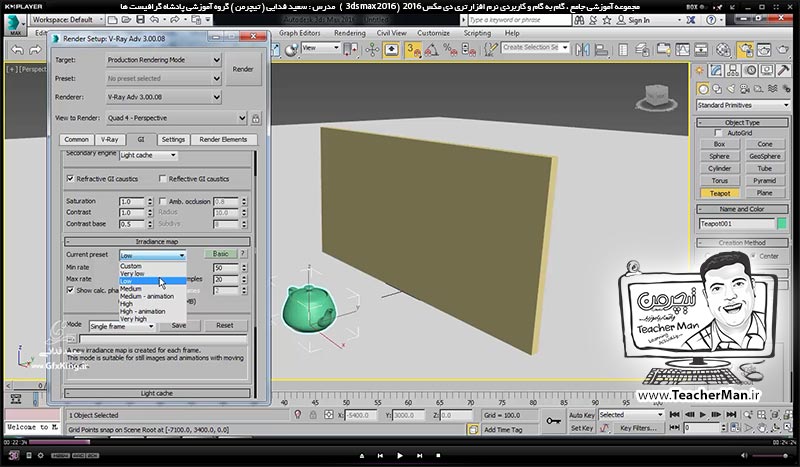Switch to the V-Ray tab

pyautogui.click(x=109, y=139)
